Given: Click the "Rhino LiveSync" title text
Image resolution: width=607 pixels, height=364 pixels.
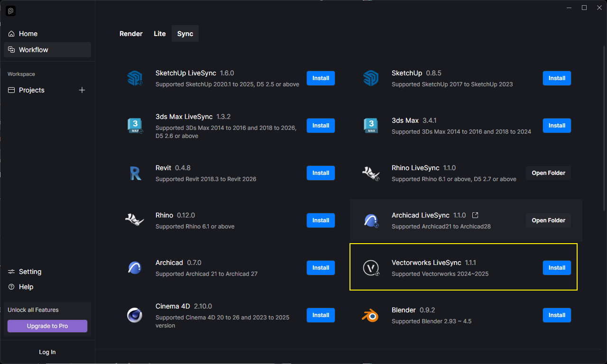Looking at the screenshot, I should click(415, 168).
